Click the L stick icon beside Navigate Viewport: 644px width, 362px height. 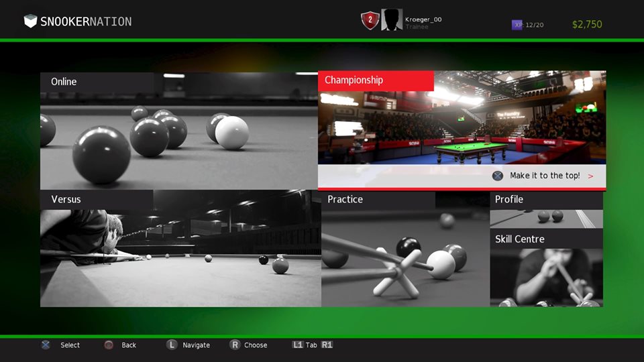point(172,345)
